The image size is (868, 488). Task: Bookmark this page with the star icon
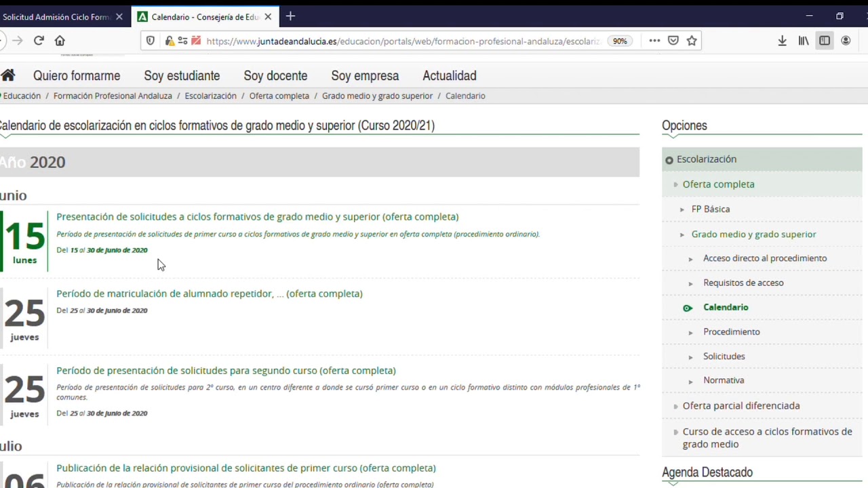coord(692,41)
